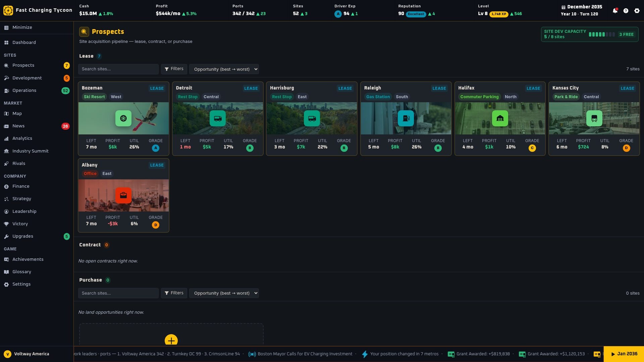Expand Lease section Filters

(x=174, y=69)
